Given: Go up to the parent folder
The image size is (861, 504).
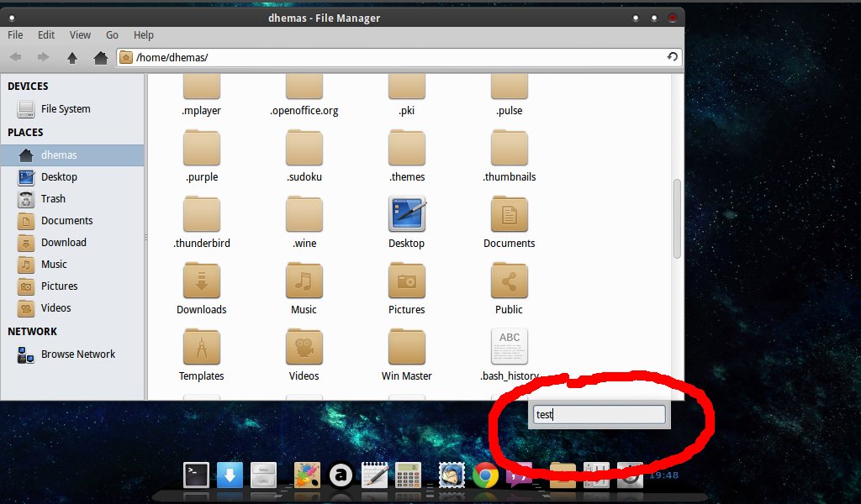Looking at the screenshot, I should click(72, 57).
